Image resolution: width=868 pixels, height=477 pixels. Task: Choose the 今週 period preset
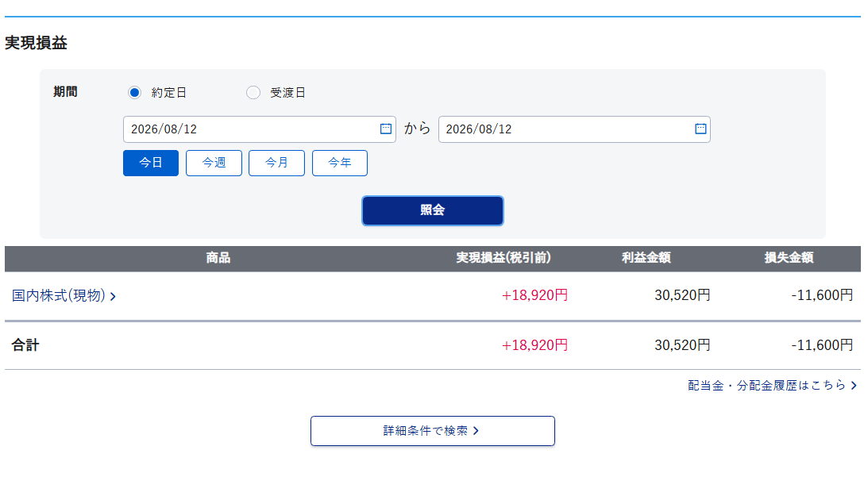(214, 163)
